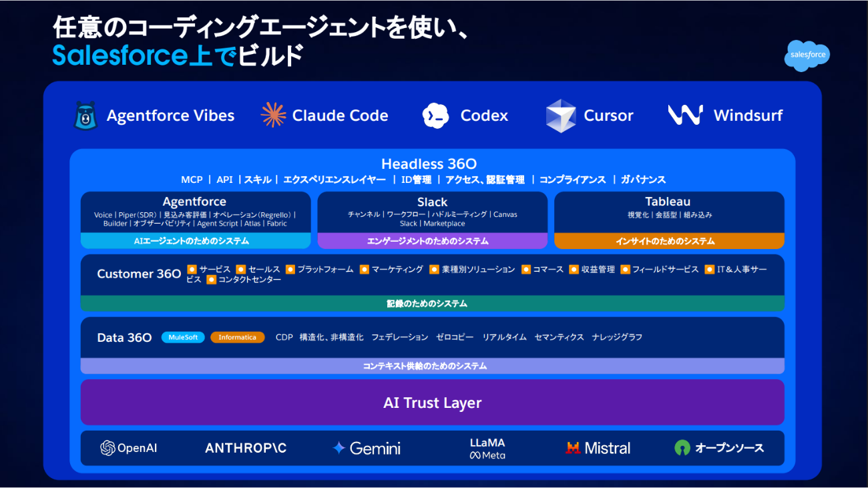Click the MuleSoft pill badge

pyautogui.click(x=183, y=337)
